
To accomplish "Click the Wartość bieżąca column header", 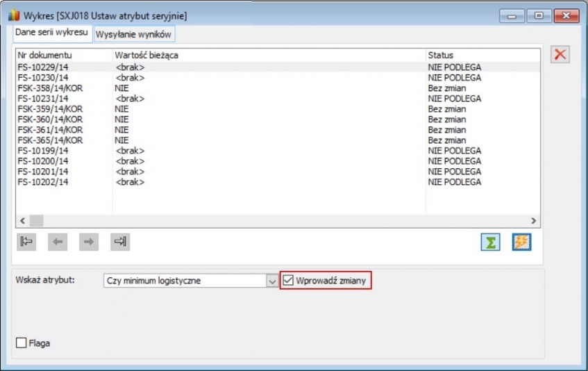I will [x=269, y=55].
